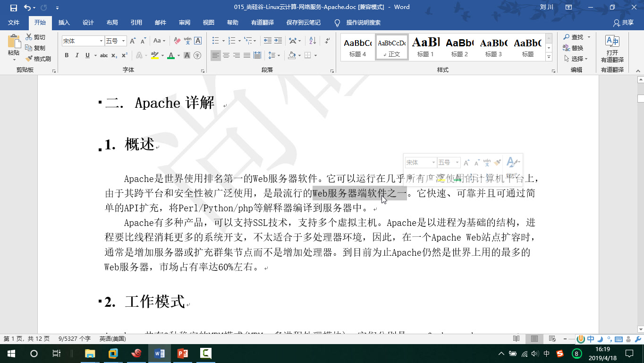
Task: Apply yellow text highlight color
Action: (154, 56)
